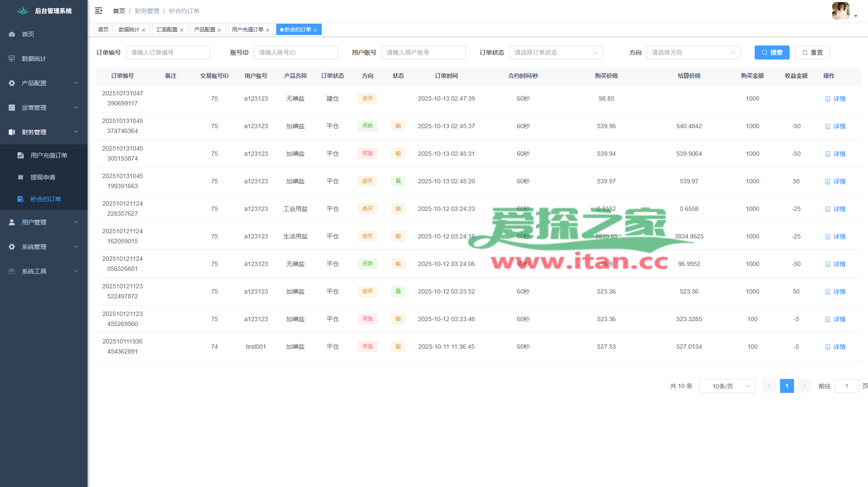This screenshot has width=868, height=487.
Task: Switch to the 用户充值订单 tab
Action: (x=247, y=30)
